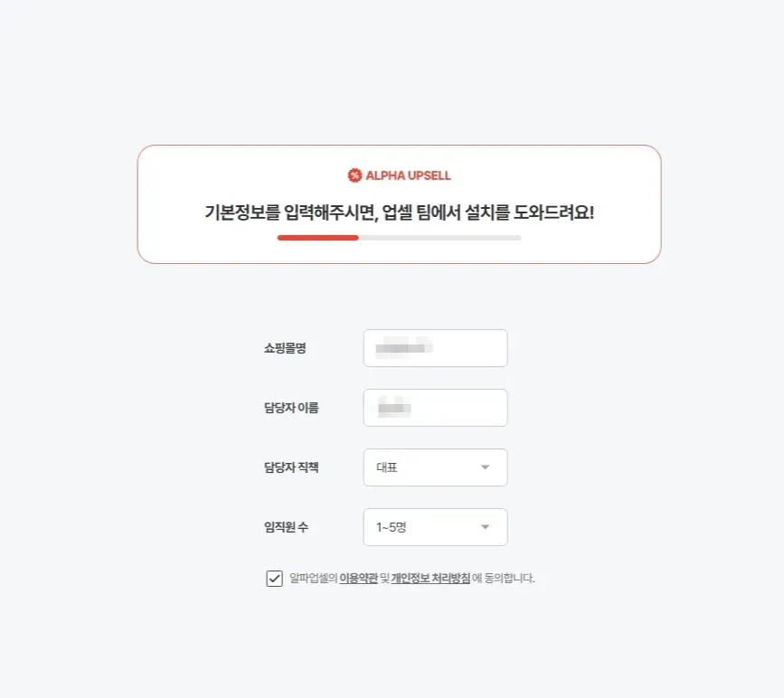
Task: Click the red percent badge logo icon
Action: 354,175
